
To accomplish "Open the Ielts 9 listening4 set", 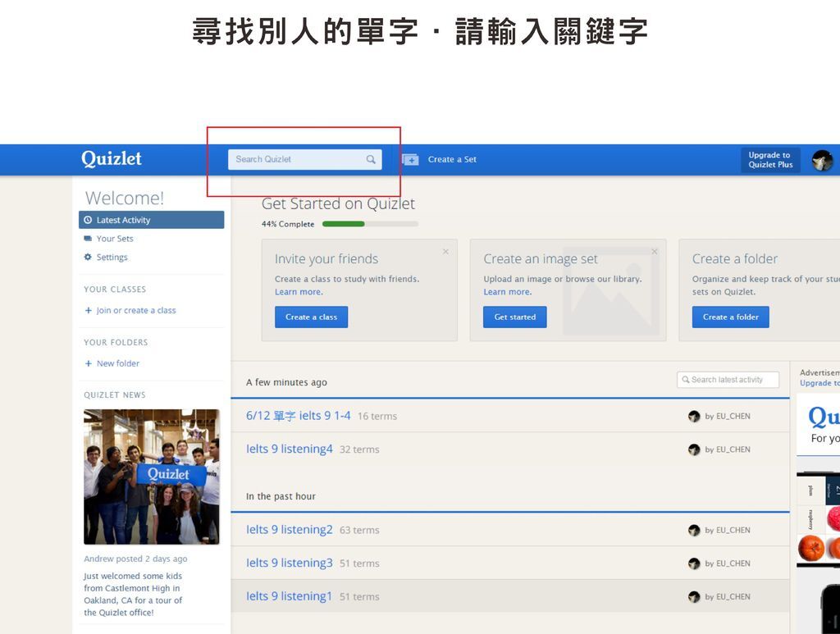I will tap(290, 449).
